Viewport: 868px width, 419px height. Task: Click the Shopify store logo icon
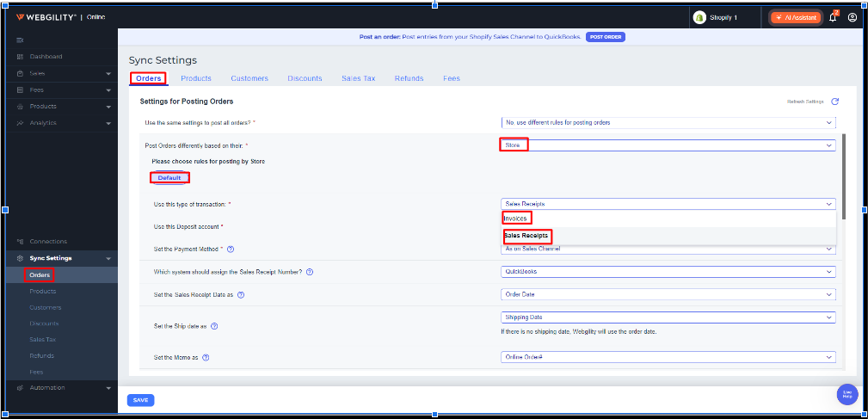click(699, 18)
